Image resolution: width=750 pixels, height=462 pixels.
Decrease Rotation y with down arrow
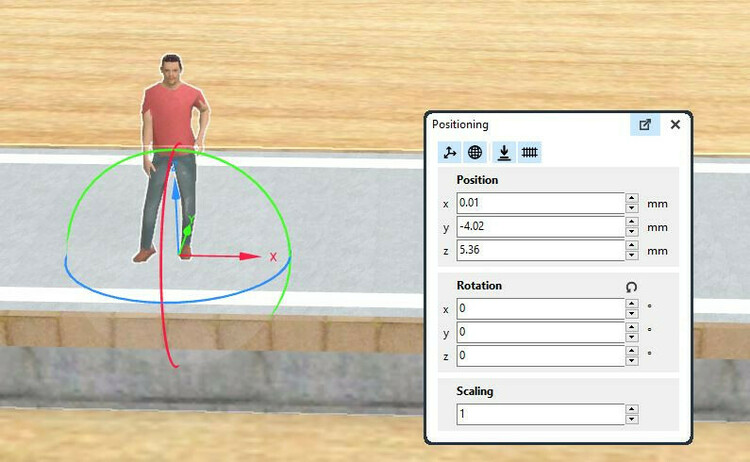(632, 337)
